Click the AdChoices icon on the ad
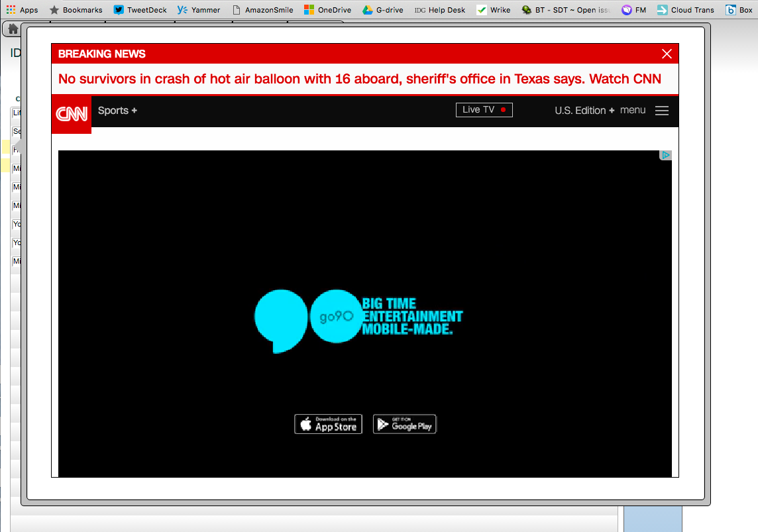758x532 pixels. tap(666, 156)
